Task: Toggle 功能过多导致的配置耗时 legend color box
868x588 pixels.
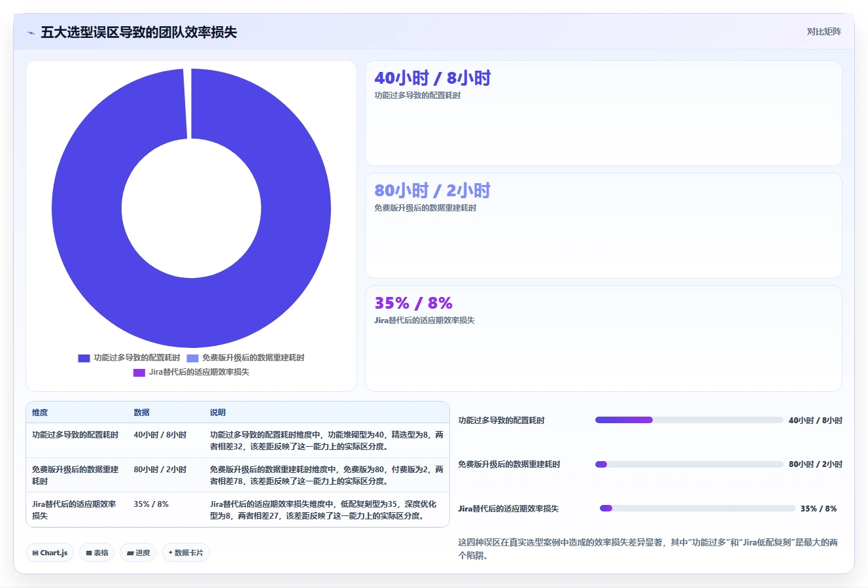Action: point(84,358)
